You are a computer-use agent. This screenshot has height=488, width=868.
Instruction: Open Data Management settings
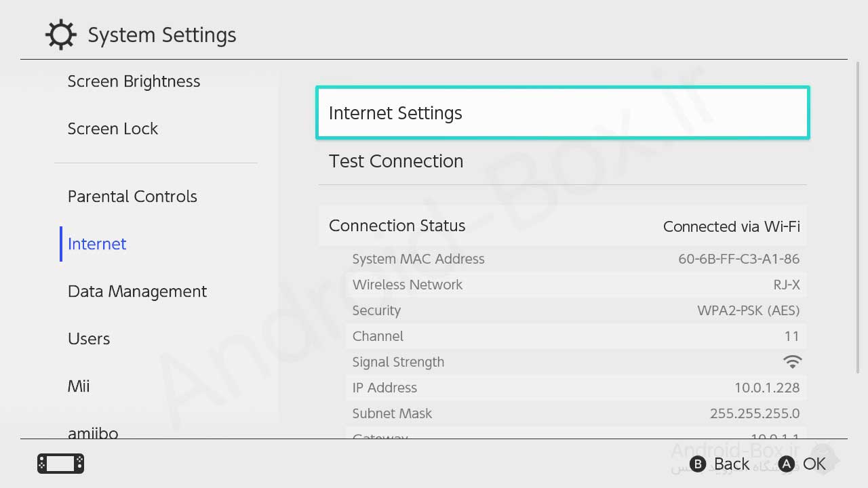tap(137, 291)
